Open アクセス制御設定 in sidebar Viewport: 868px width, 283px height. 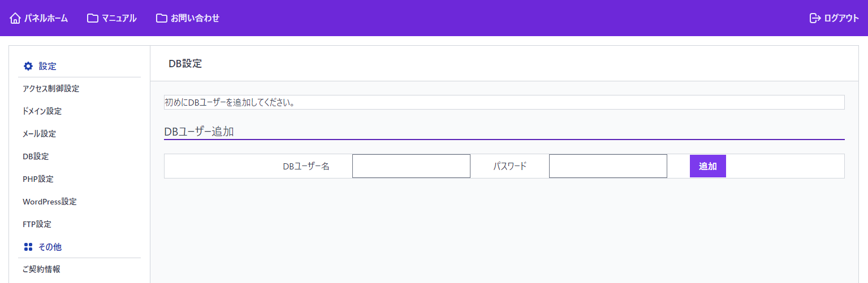tap(51, 89)
